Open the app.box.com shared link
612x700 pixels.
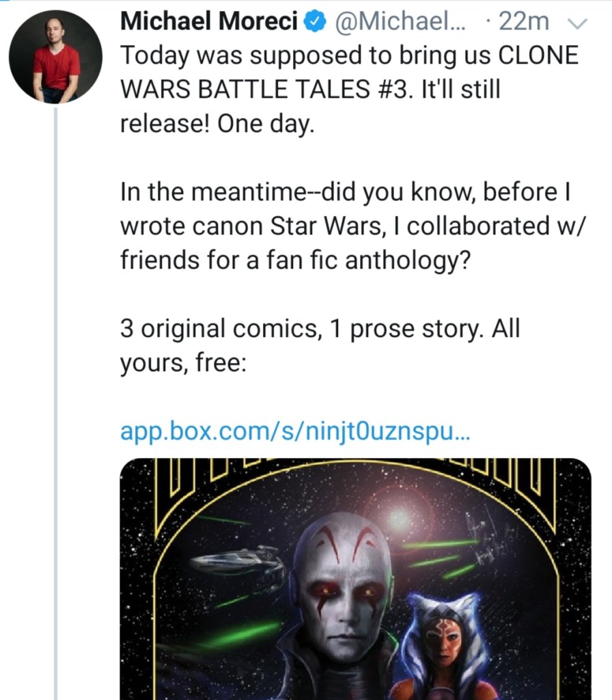pyautogui.click(x=295, y=431)
